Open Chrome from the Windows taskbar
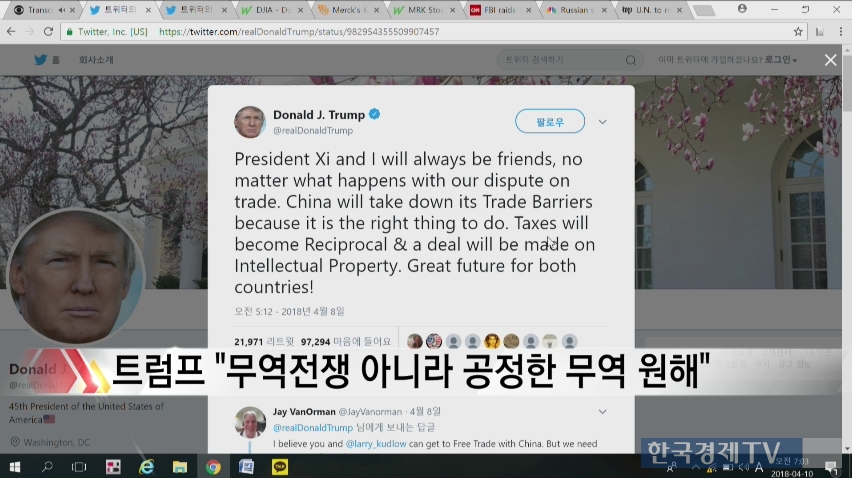Image resolution: width=852 pixels, height=478 pixels. tap(213, 467)
